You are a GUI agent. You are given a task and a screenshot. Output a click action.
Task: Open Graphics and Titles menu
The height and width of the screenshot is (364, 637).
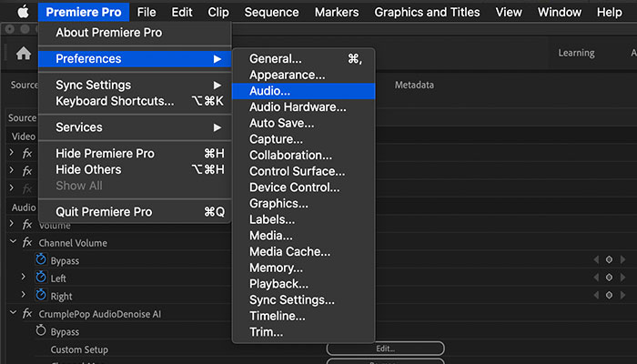pyautogui.click(x=427, y=12)
